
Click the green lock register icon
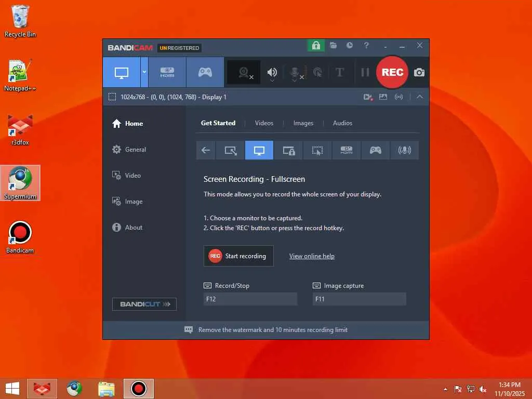(316, 46)
